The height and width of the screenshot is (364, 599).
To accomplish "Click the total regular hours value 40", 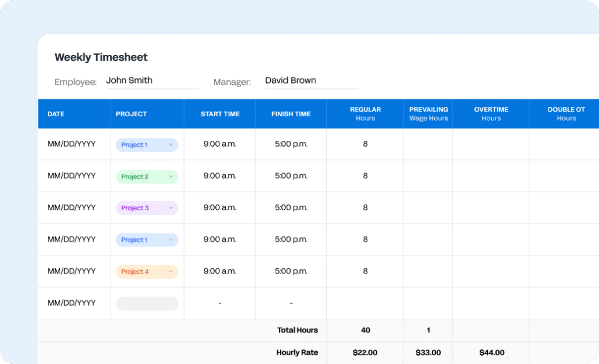I will (365, 331).
